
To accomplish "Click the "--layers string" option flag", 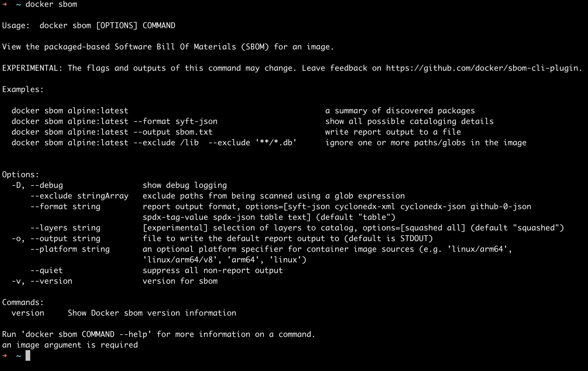I will 65,228.
